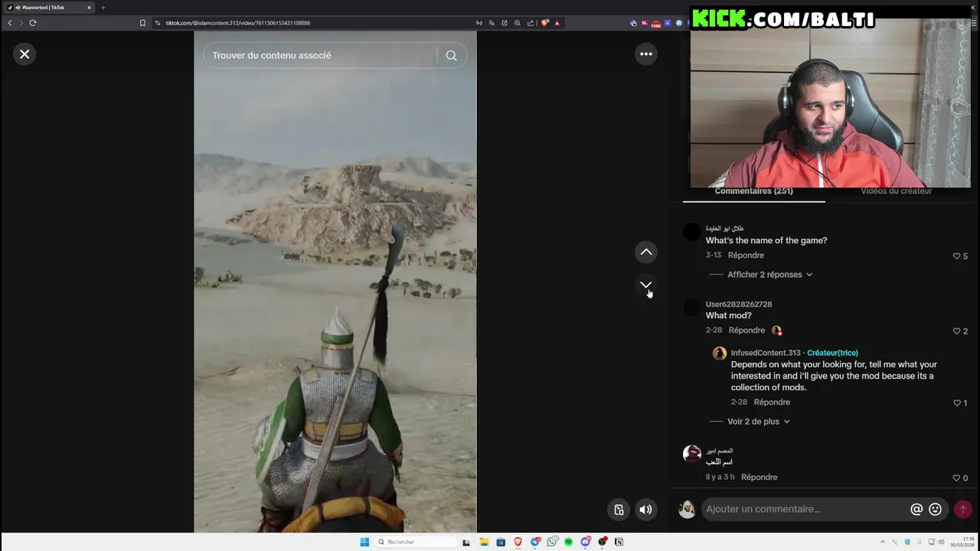Expand "Voir 2 de plus" replies
Viewport: 980px width, 551px height.
pos(758,422)
